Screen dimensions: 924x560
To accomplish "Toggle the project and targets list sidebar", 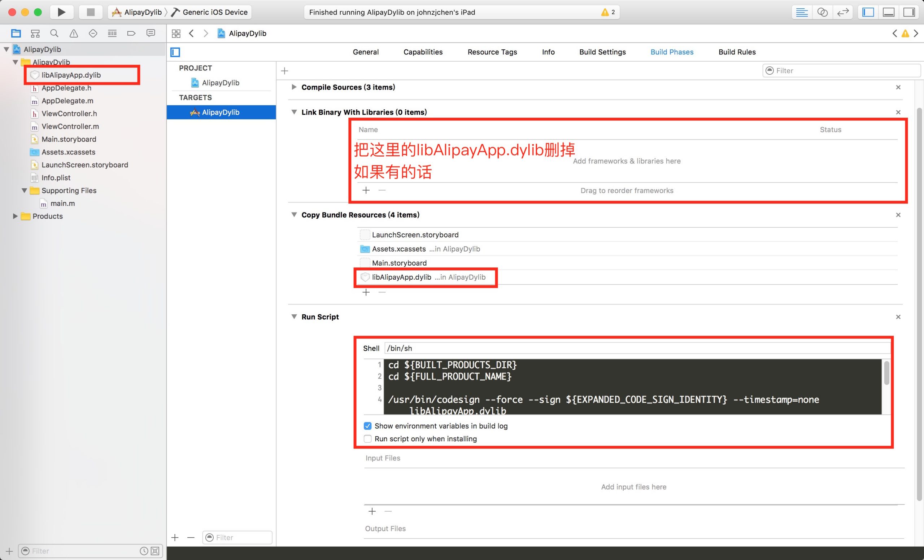I will pyautogui.click(x=175, y=52).
